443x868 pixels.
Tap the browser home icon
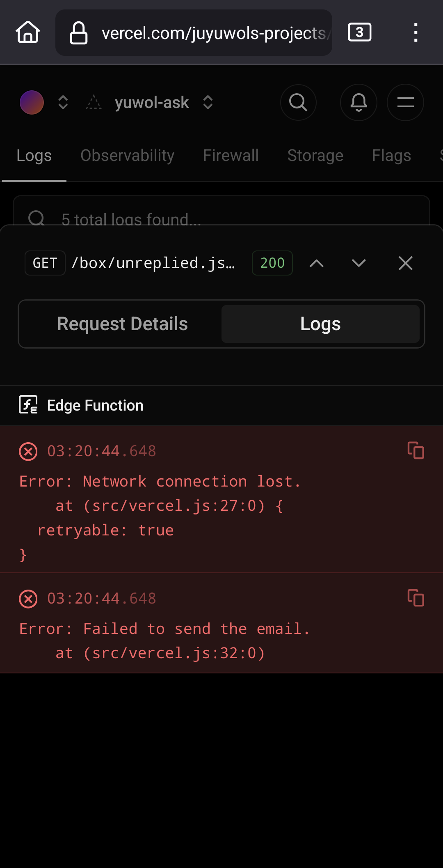(x=28, y=32)
